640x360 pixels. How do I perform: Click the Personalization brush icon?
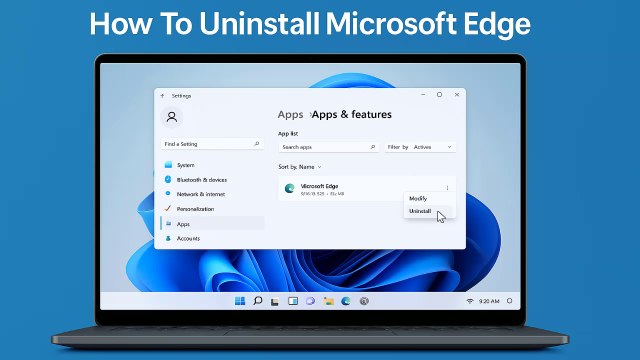pyautogui.click(x=167, y=208)
